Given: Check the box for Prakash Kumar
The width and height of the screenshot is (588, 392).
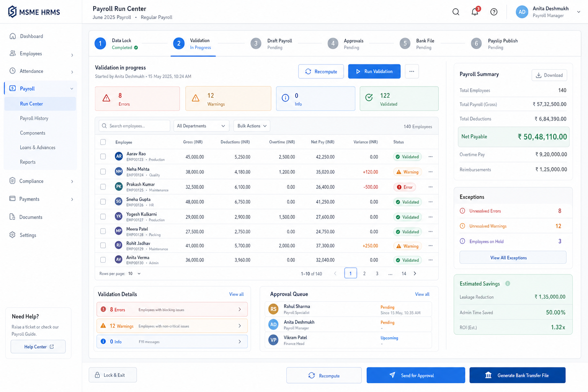Looking at the screenshot, I should pos(103,187).
